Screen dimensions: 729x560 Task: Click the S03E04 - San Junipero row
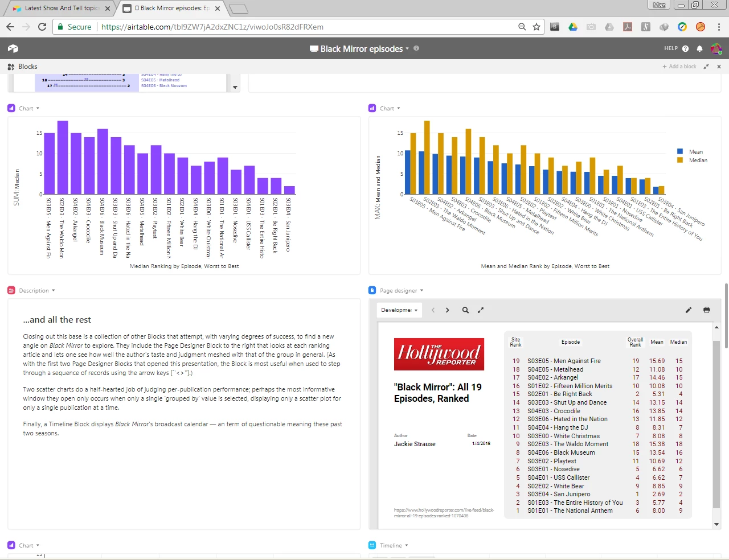point(599,494)
